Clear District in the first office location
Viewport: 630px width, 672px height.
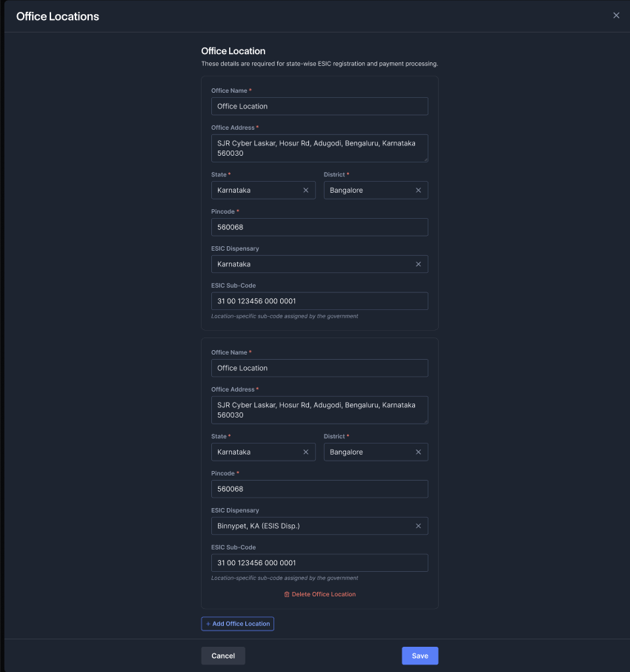point(418,191)
